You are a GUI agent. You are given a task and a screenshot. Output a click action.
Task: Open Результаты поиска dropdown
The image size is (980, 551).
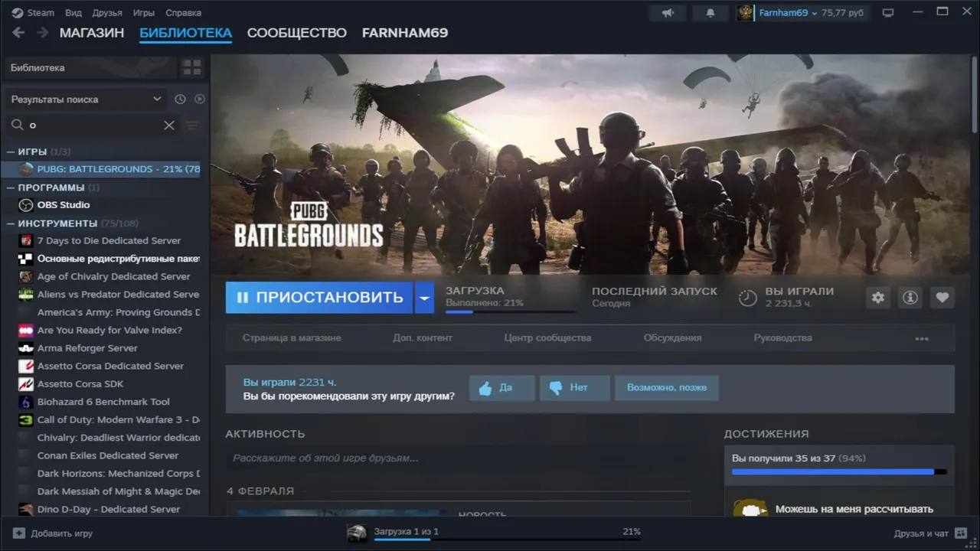(x=86, y=99)
